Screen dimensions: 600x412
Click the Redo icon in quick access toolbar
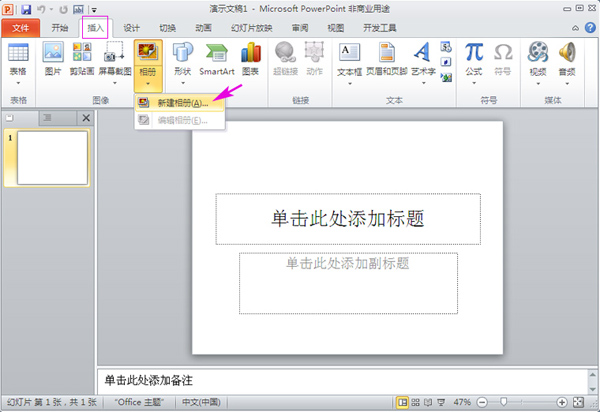(x=64, y=9)
